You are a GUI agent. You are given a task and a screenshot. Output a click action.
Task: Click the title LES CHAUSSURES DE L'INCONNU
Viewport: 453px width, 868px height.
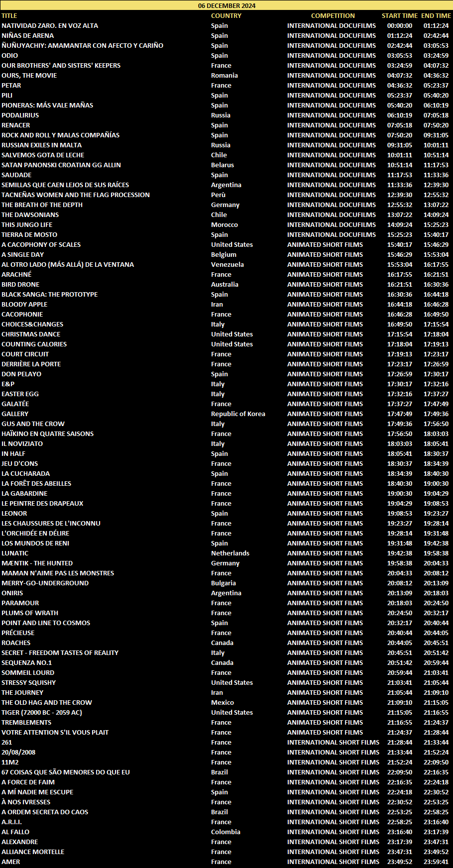[51, 523]
